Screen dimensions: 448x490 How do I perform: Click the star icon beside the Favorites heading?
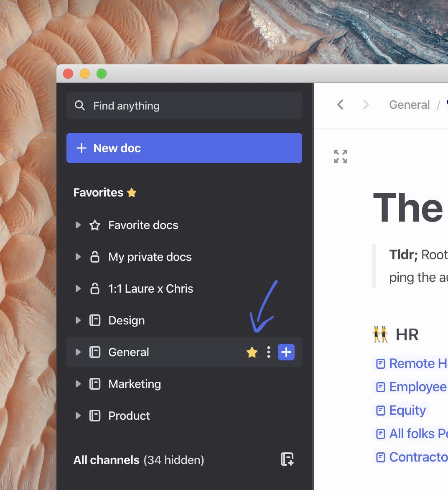(132, 192)
